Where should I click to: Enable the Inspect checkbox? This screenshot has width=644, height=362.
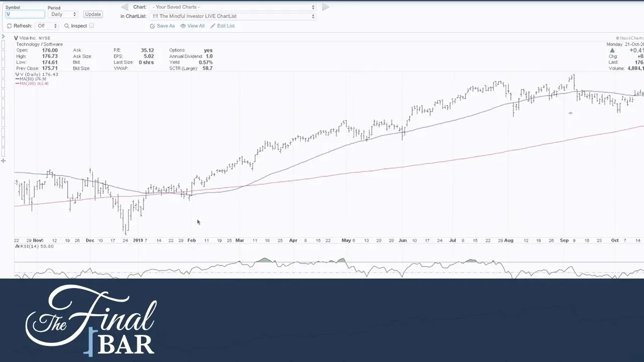[x=91, y=26]
